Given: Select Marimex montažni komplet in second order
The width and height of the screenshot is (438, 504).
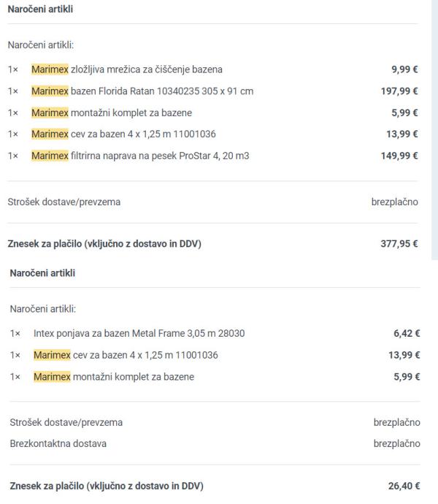Looking at the screenshot, I should [114, 377].
